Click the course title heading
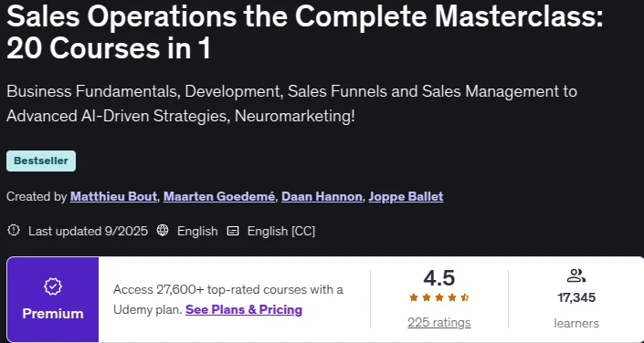 coord(305,33)
